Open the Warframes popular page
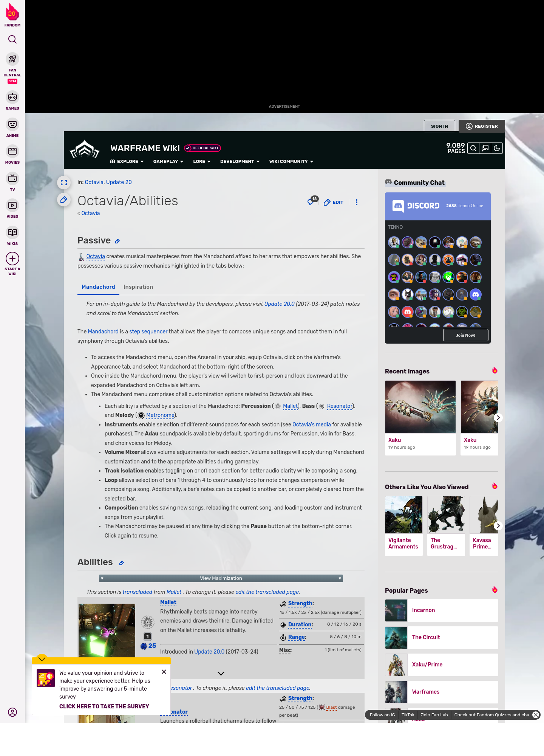Viewport: 544px width, 756px height. pos(442,692)
